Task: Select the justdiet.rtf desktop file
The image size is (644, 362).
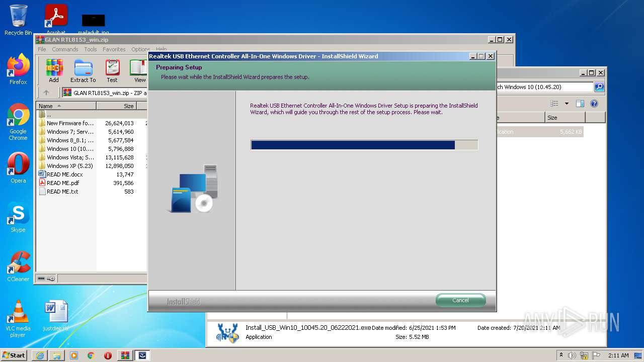Action: click(x=56, y=316)
